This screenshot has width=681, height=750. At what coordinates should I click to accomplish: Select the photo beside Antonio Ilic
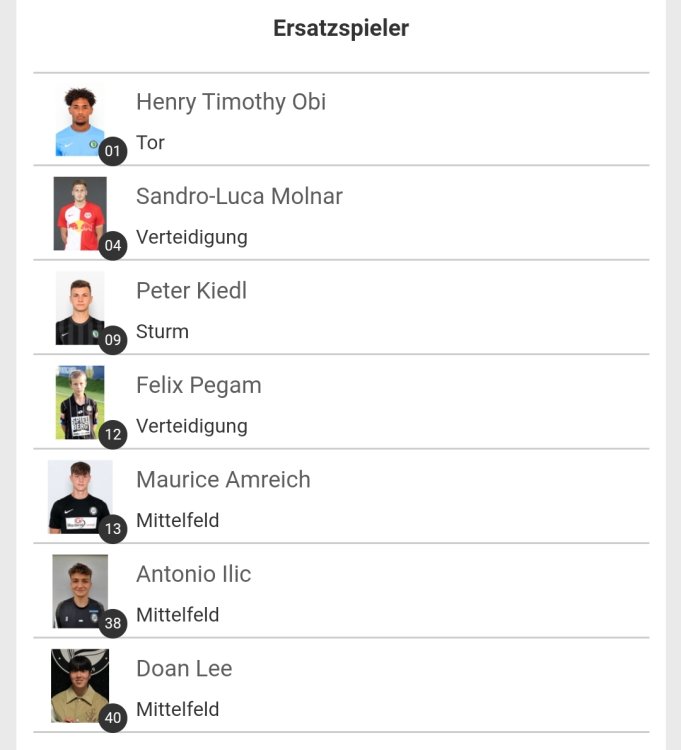[x=79, y=590]
